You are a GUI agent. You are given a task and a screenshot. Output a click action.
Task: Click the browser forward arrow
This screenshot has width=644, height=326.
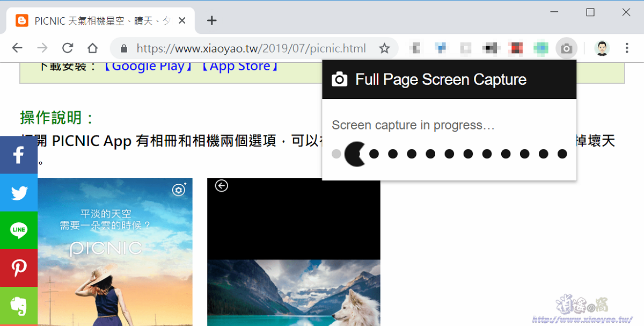click(x=42, y=48)
